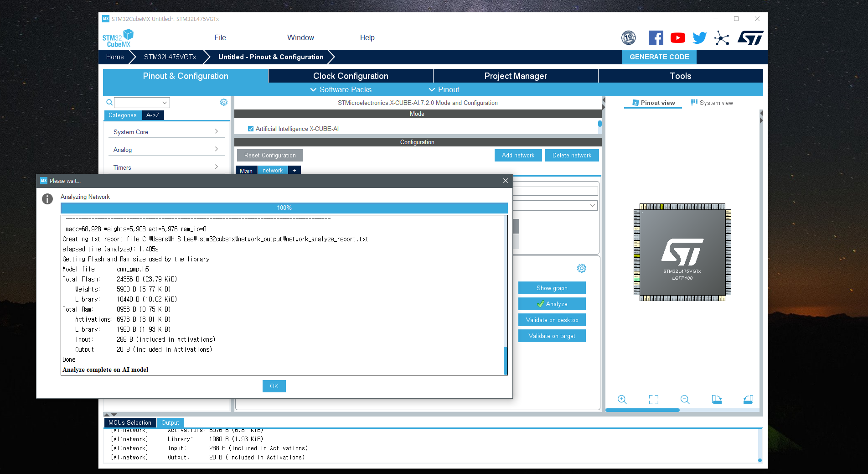This screenshot has width=868, height=474.
Task: Expand the Analog category
Action: point(166,150)
